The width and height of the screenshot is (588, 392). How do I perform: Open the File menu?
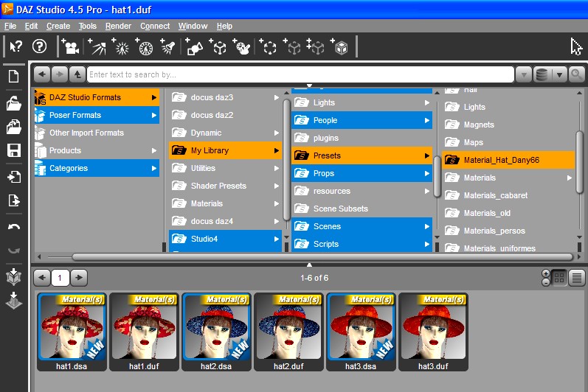click(10, 26)
